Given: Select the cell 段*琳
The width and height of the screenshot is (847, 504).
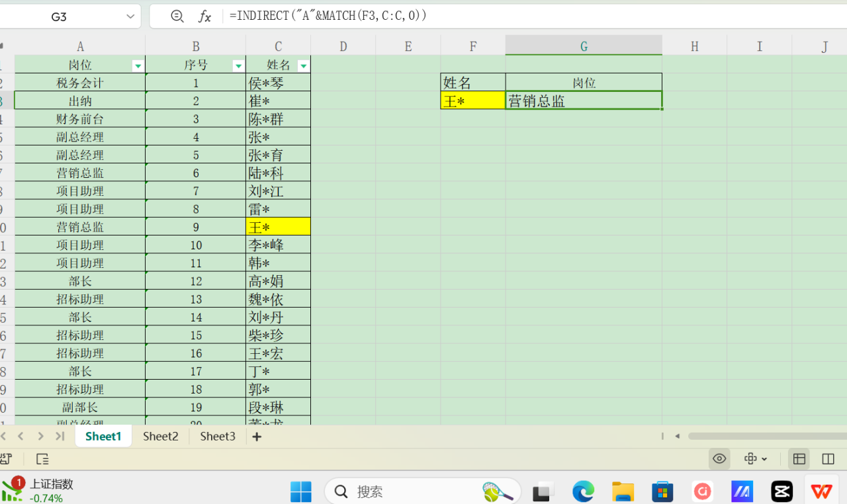Looking at the screenshot, I should (x=278, y=407).
